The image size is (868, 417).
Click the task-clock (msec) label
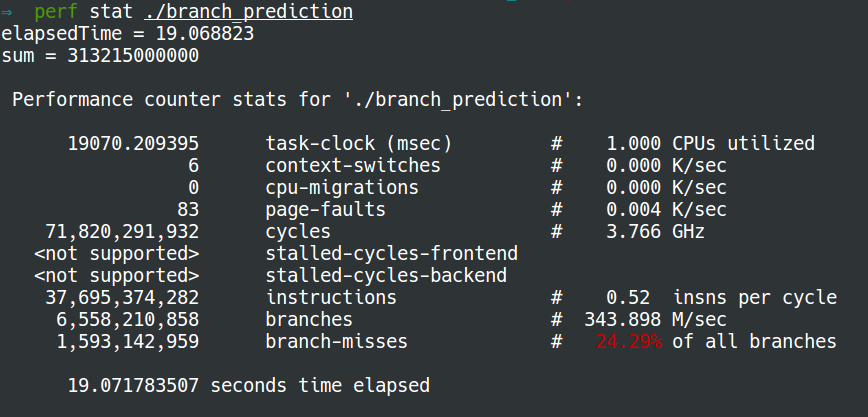359,144
